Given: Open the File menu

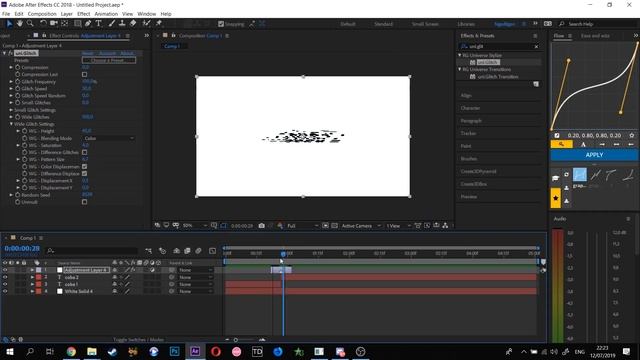Looking at the screenshot, I should tap(6, 14).
